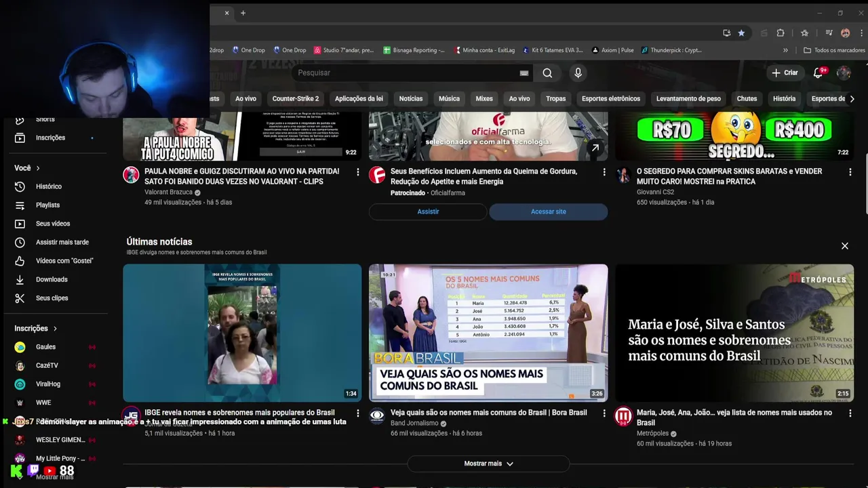Bookmark this page with star icon
Viewport: 868px width, 488px height.
click(x=741, y=33)
